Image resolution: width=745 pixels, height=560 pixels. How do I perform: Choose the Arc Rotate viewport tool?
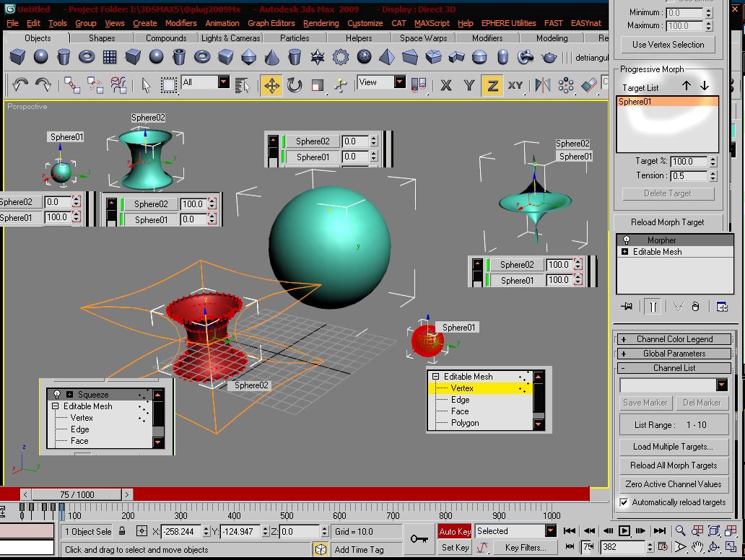point(714,547)
